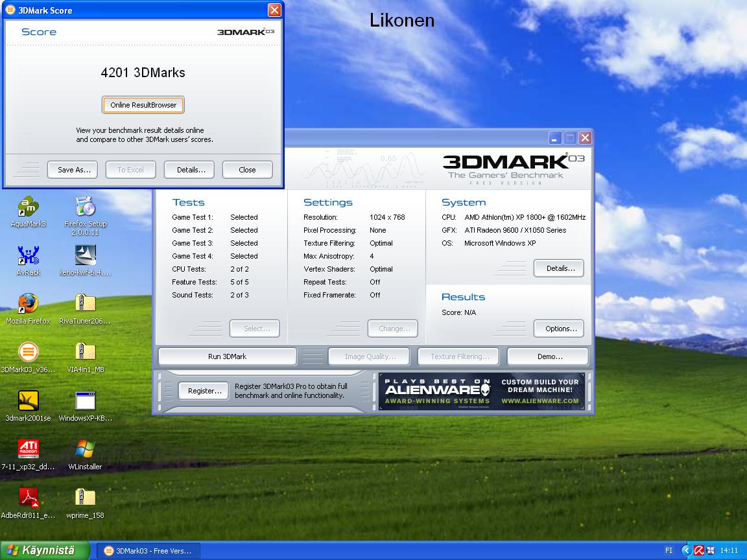
Task: Click the Register... button
Action: [204, 391]
